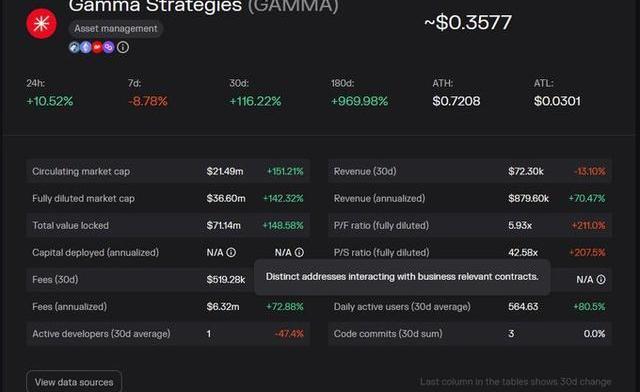Image resolution: width=640 pixels, height=392 pixels.
Task: Click the N/A info icon right of the tooltip
Action: (601, 279)
